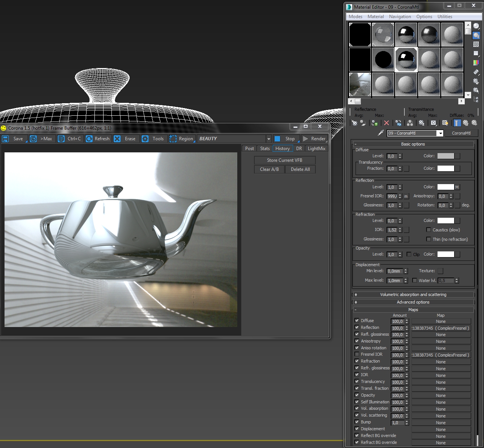
Task: Check the Fresnel IOR map checkbox
Action: (x=357, y=354)
